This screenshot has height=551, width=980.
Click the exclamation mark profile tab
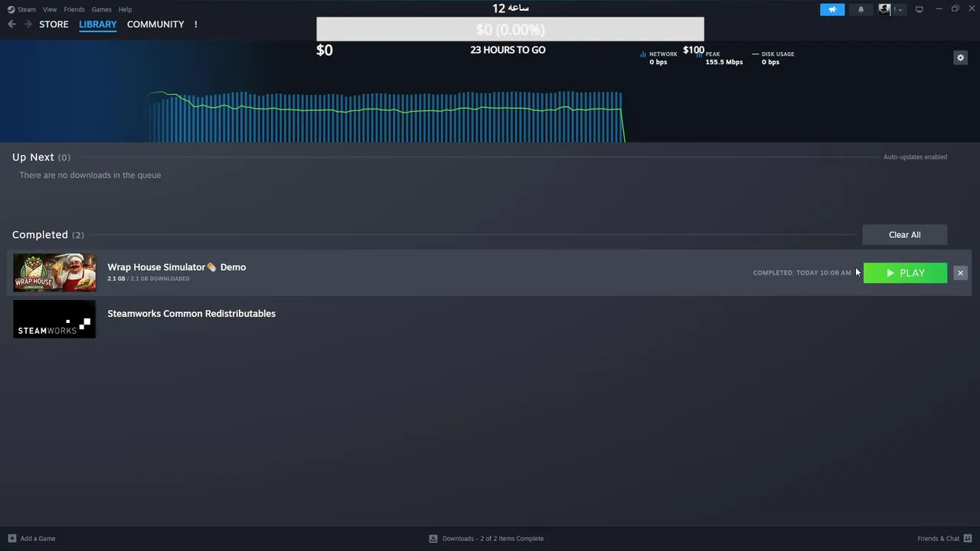[195, 24]
